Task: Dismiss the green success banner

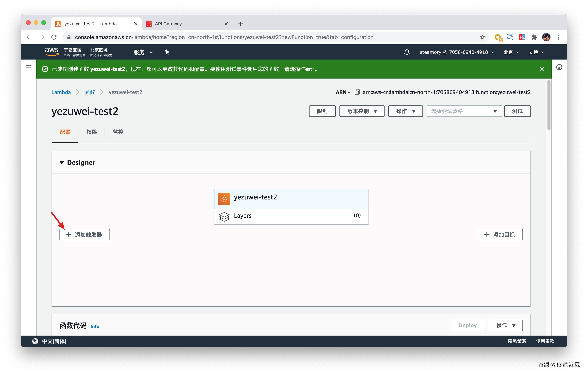Action: click(x=542, y=69)
